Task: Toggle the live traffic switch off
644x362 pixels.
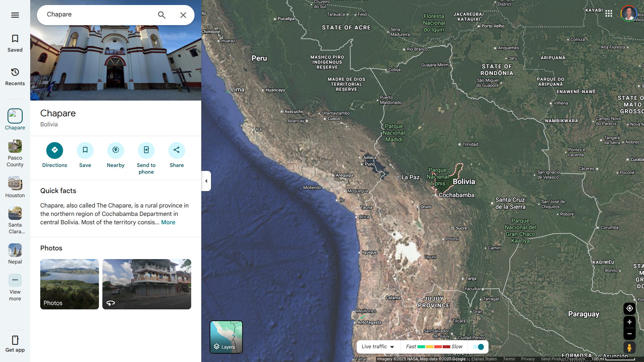Action: coord(478,347)
